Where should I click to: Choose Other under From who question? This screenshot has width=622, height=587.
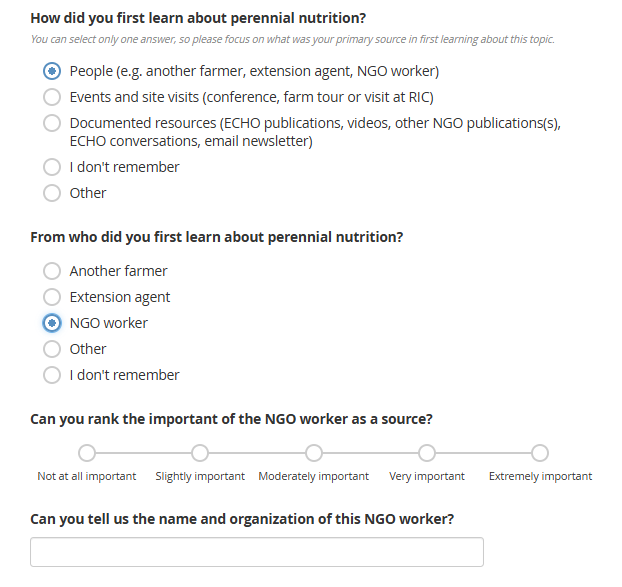pos(52,349)
